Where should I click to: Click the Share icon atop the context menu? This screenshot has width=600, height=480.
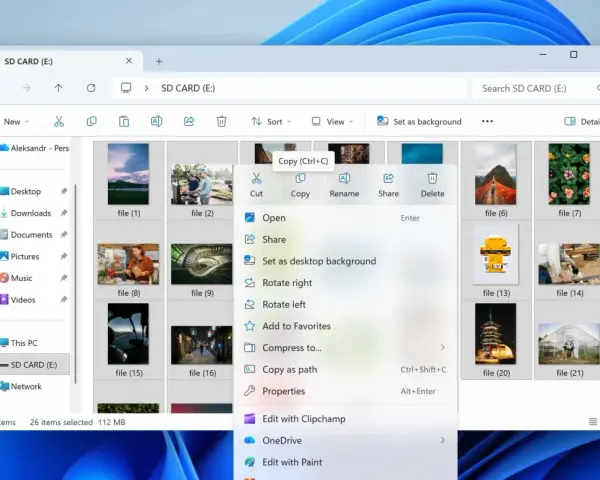(388, 178)
